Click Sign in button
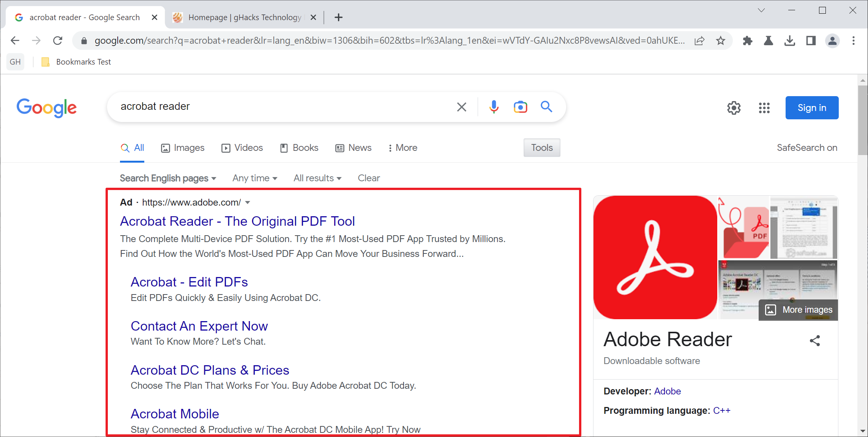Viewport: 868px width, 437px height. click(812, 107)
